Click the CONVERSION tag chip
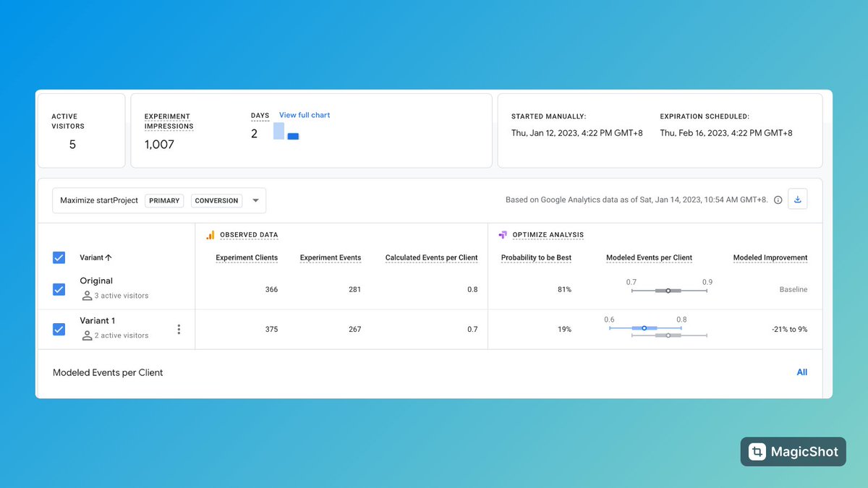 click(x=216, y=201)
